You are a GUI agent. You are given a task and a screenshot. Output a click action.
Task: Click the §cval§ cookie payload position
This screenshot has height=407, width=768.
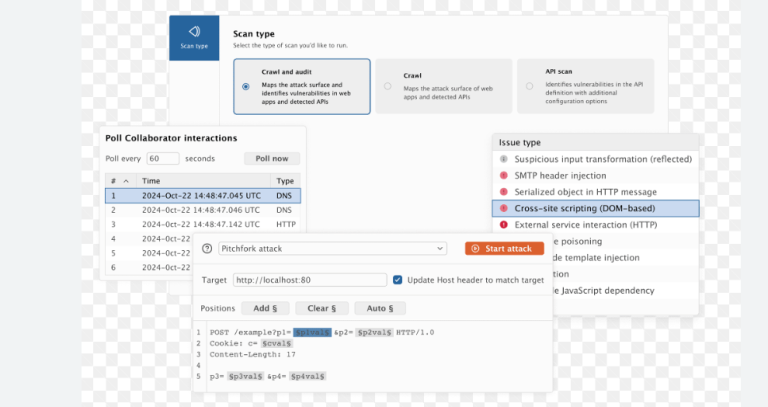coord(277,344)
